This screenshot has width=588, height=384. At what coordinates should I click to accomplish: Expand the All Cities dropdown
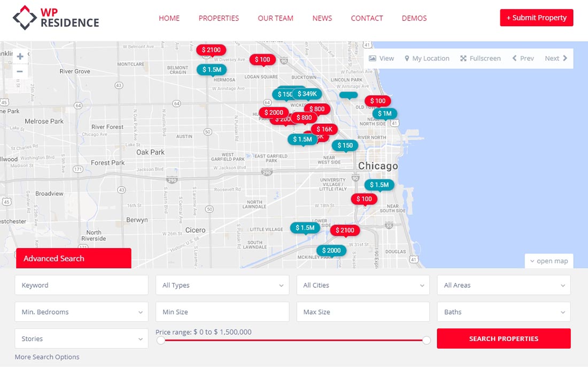(363, 285)
